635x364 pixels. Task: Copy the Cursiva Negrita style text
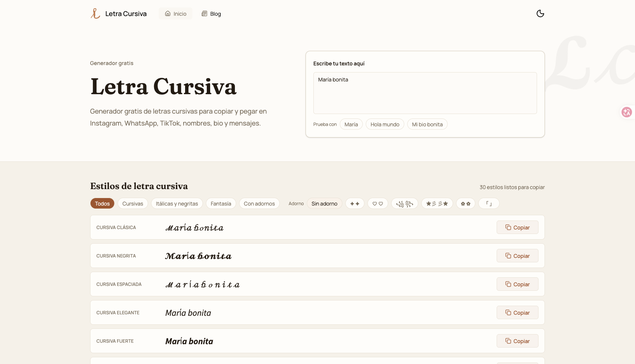(517, 256)
